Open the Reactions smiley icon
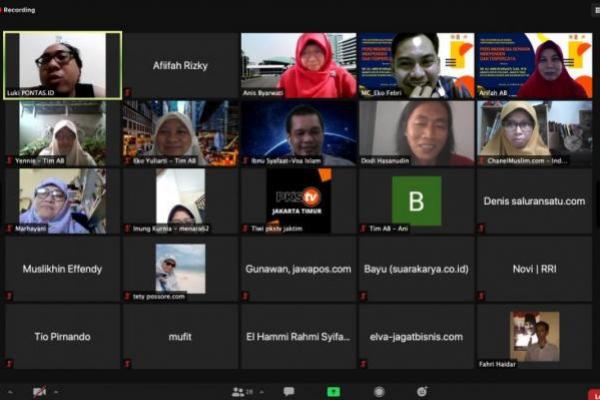Viewport: 600px width, 400px height. (x=422, y=392)
